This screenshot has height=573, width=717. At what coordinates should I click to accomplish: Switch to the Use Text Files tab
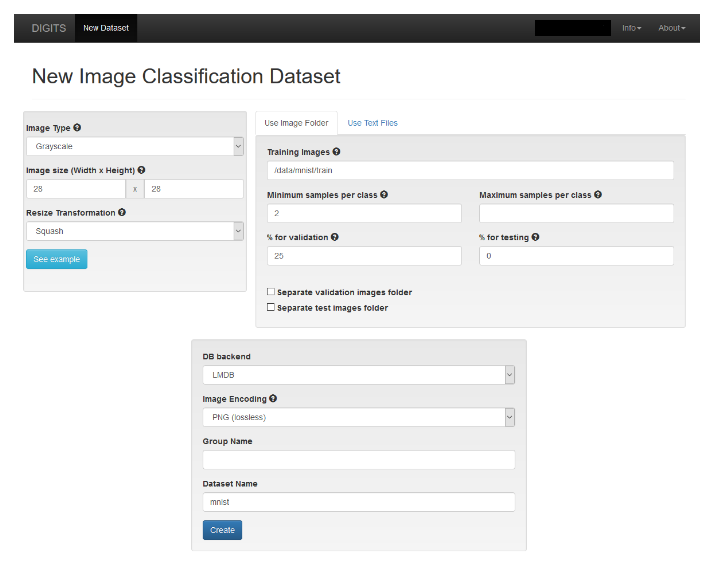372,123
